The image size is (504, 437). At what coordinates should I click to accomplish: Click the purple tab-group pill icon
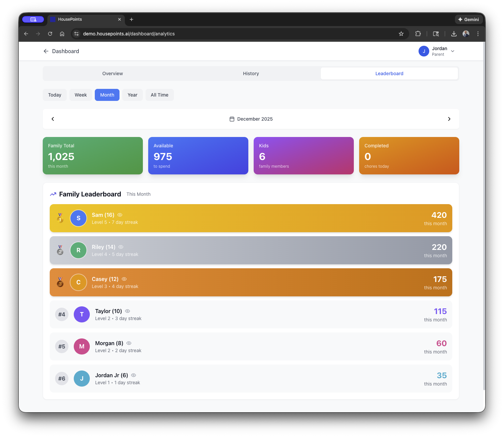coord(33,19)
